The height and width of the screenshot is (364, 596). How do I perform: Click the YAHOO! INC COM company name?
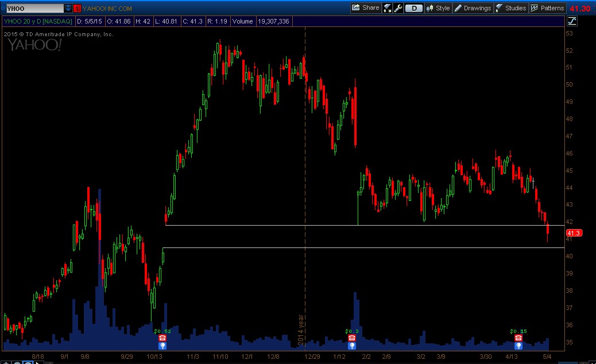pos(107,9)
